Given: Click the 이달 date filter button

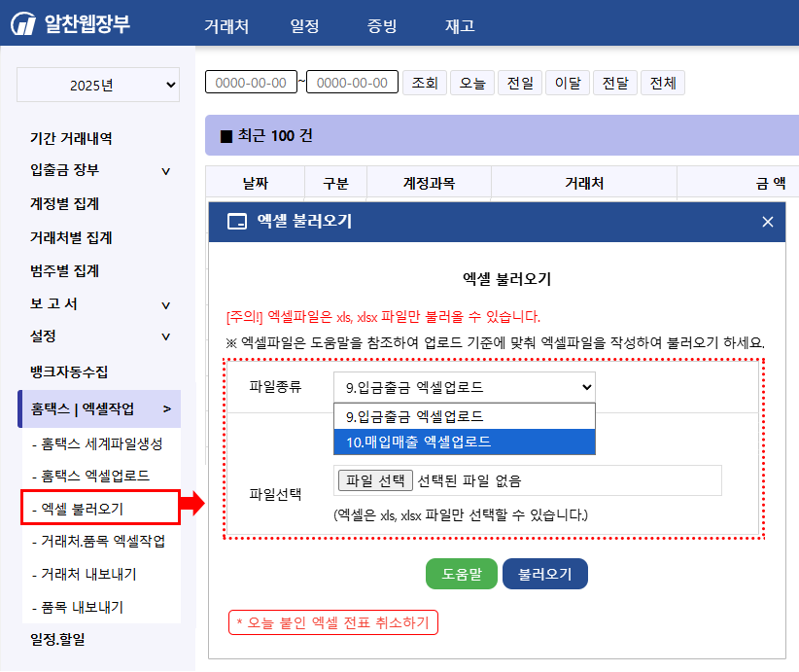Looking at the screenshot, I should pyautogui.click(x=568, y=83).
